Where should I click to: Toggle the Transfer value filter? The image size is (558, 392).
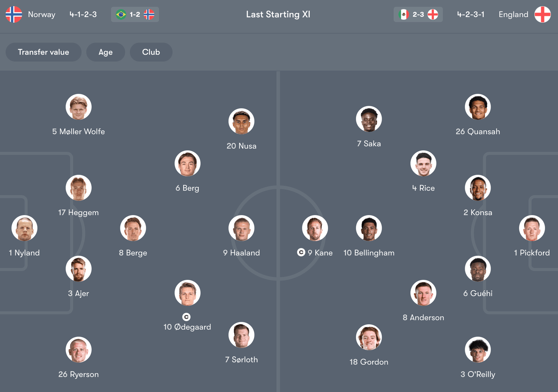point(44,52)
